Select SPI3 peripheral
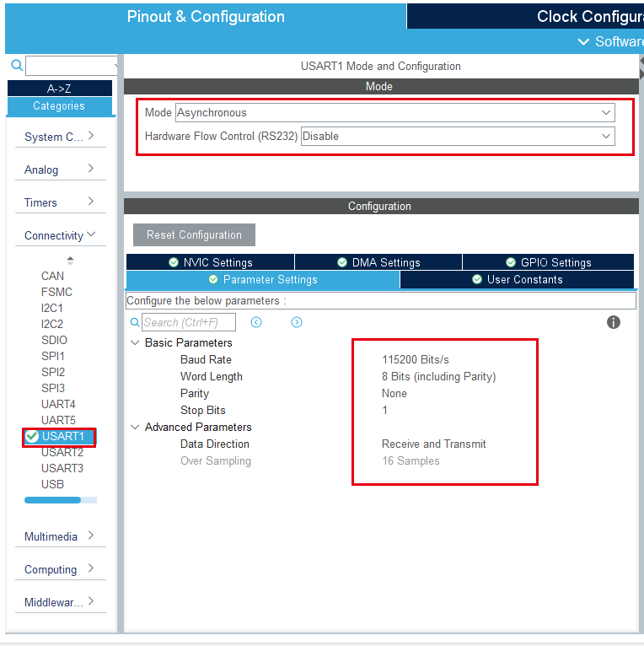This screenshot has width=644, height=646. tap(53, 388)
